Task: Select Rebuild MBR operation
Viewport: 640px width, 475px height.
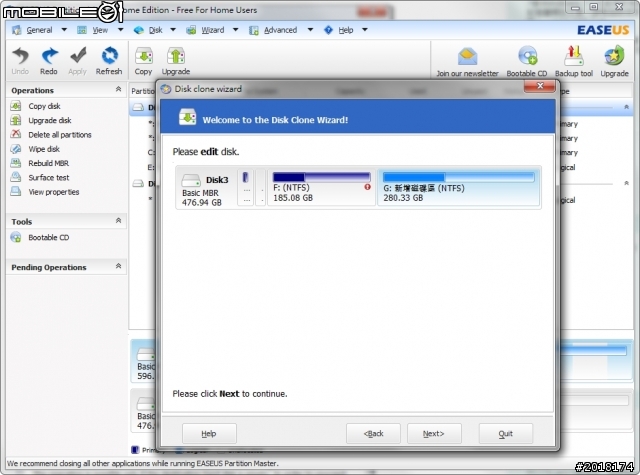Action: [x=48, y=163]
